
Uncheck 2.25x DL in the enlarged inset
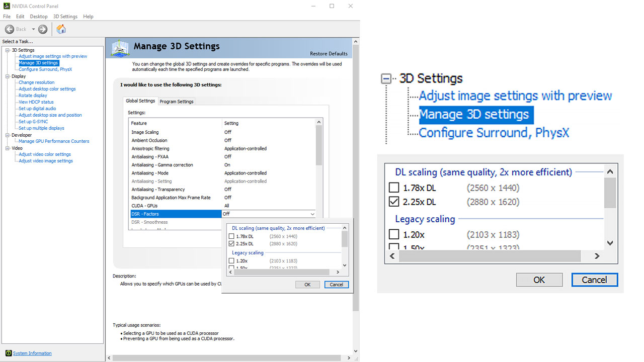pos(394,202)
